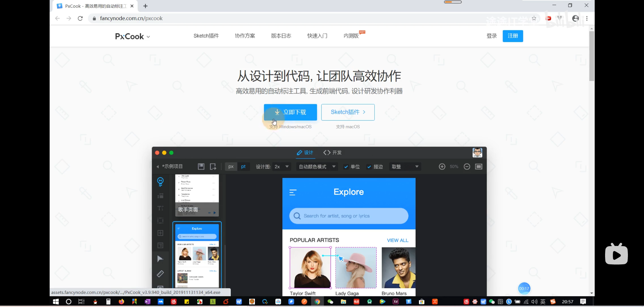This screenshot has width=644, height=307.
Task: Open the 快速入门 nav item
Action: tap(317, 36)
